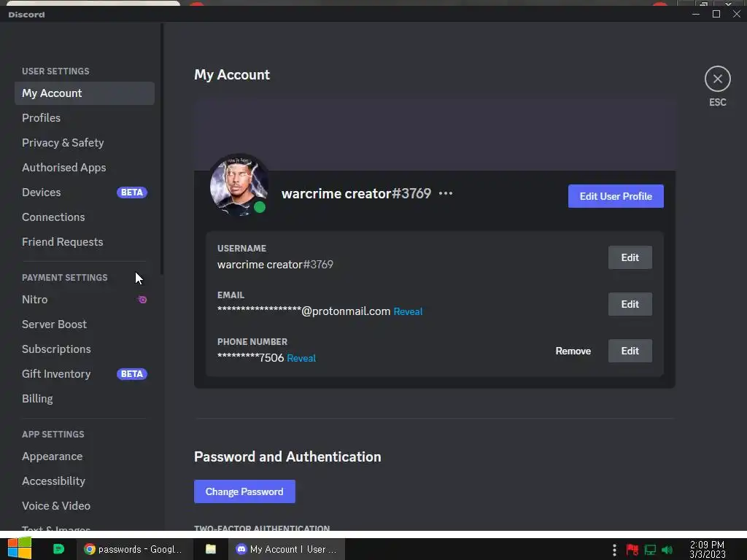The image size is (747, 560).
Task: Click the Password and Authentication heading
Action: coord(287,456)
